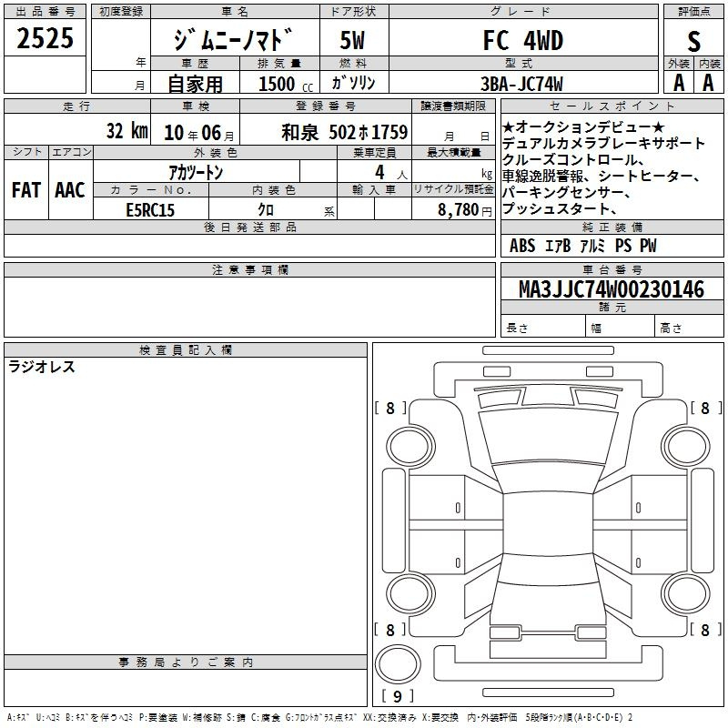Click the roof panel in car diagram
The image size is (728, 728).
click(548, 524)
